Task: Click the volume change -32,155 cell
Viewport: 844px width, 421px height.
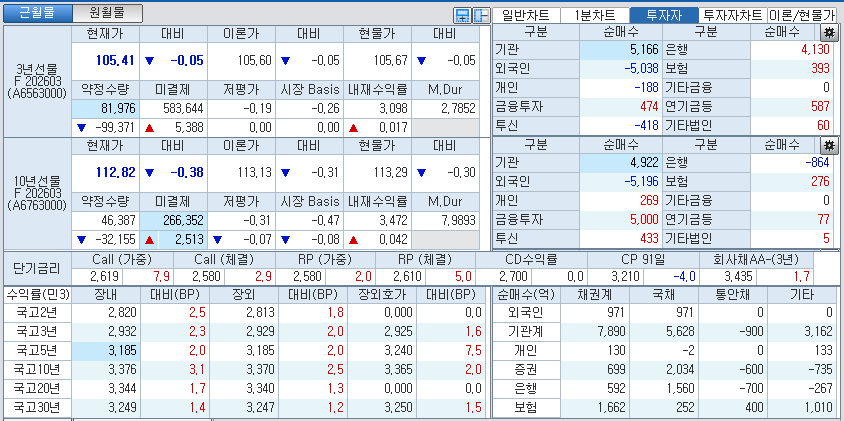Action: tap(105, 240)
